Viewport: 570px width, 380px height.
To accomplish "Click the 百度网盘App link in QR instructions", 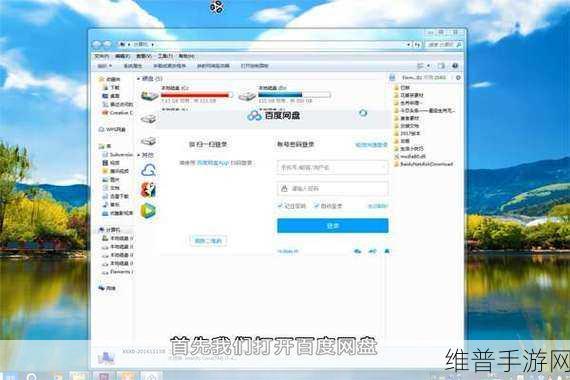I will [213, 163].
